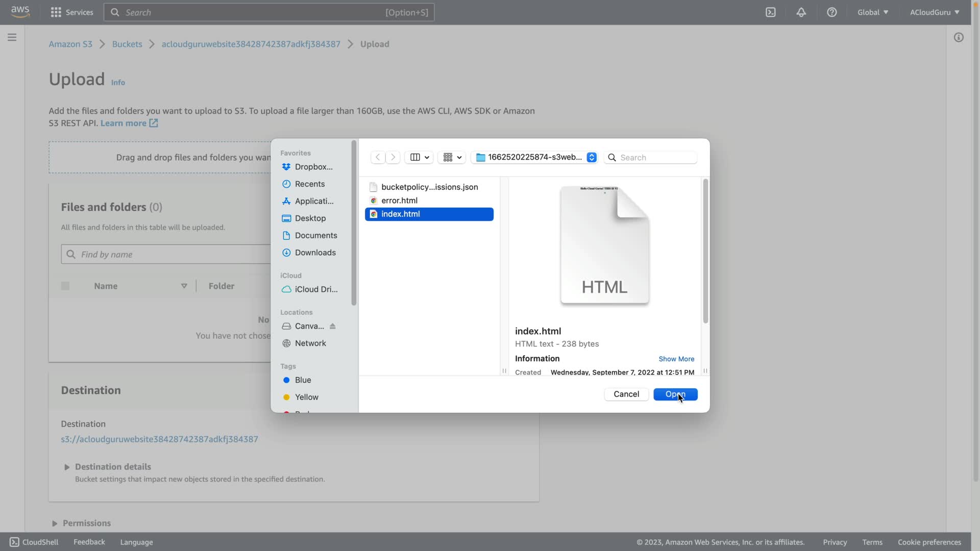Choose Downloads in Favorites sidebar
Image resolution: width=980 pixels, height=551 pixels.
[x=314, y=253]
